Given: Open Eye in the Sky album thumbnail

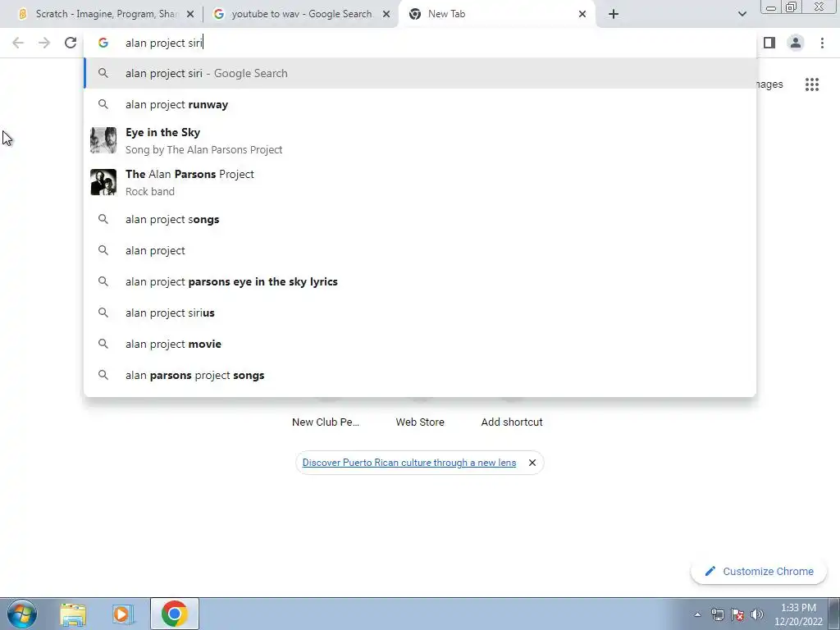Looking at the screenshot, I should [103, 140].
